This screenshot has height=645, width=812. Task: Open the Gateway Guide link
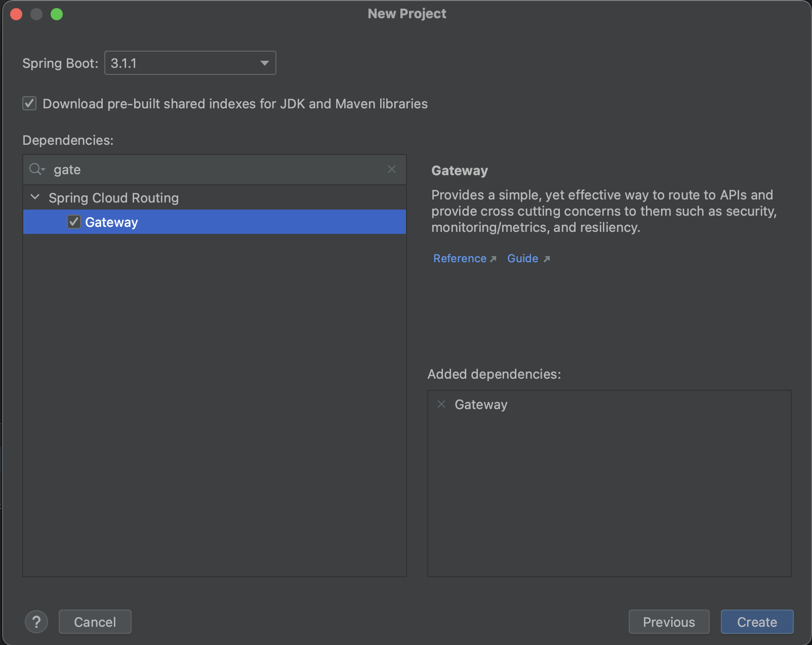tap(522, 258)
